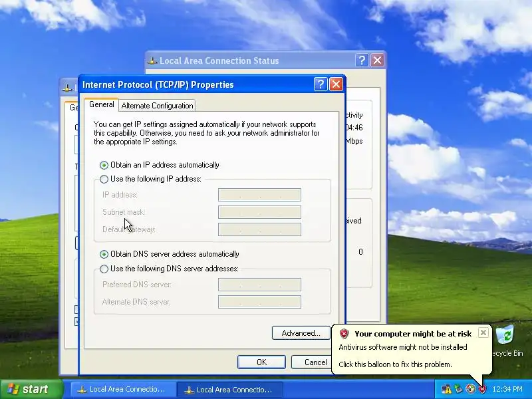This screenshot has height=399, width=532.
Task: Click the colorful round tray icon
Action: (x=470, y=389)
